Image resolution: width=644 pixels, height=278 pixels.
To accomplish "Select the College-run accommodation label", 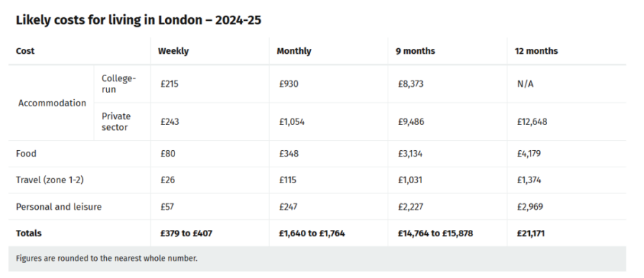I will tap(118, 83).
